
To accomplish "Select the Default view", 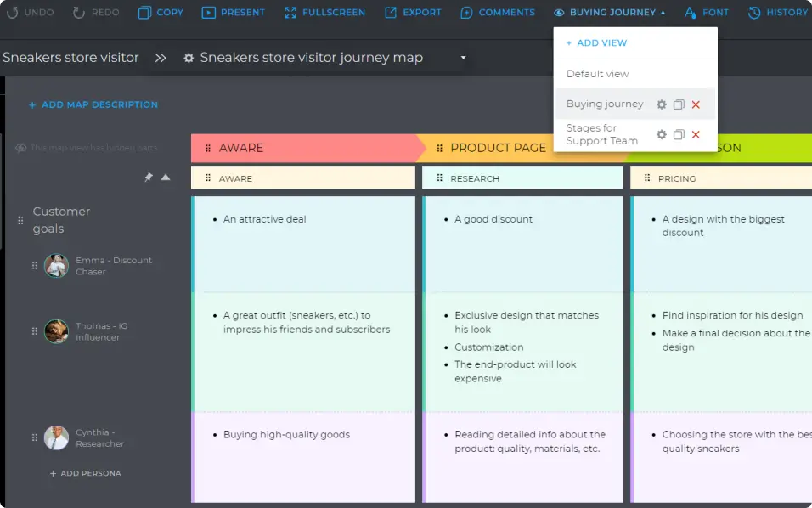I will point(599,74).
